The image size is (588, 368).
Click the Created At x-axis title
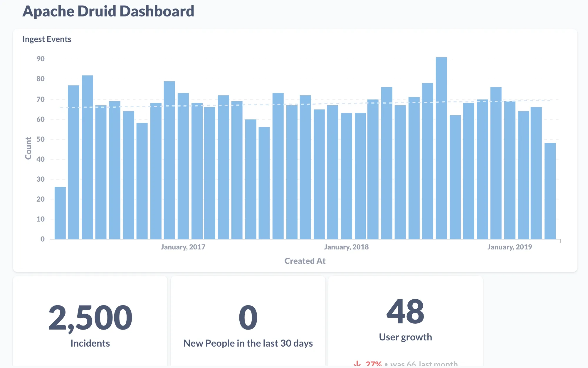(x=305, y=261)
